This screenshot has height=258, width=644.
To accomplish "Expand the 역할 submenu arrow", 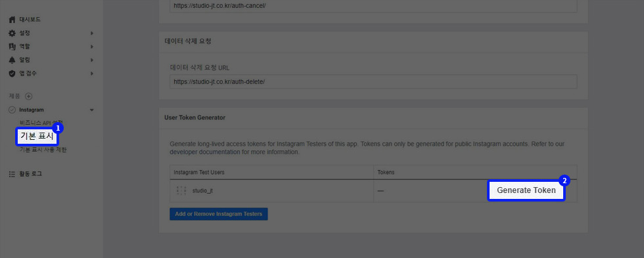I will tap(92, 47).
